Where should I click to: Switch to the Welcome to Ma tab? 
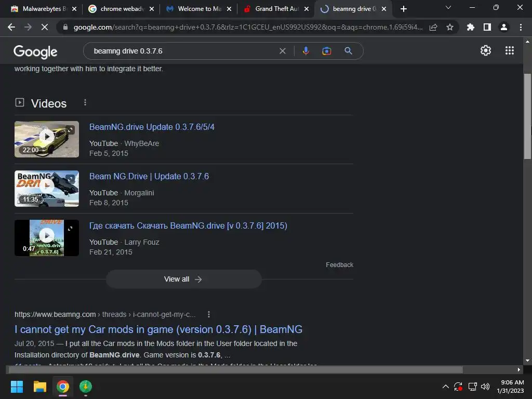pos(198,9)
